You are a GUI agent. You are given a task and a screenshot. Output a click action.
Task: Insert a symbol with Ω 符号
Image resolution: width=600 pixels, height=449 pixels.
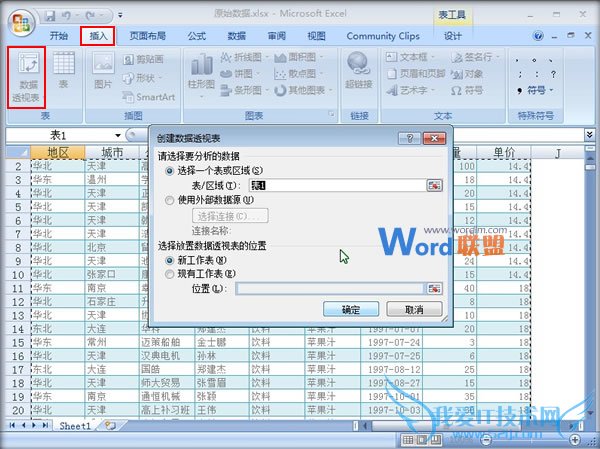466,90
